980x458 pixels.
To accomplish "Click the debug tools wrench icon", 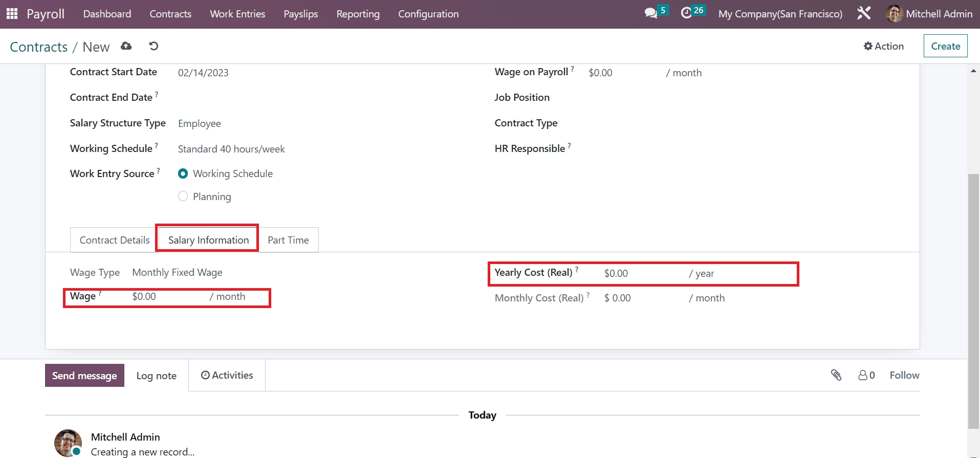I will point(864,13).
